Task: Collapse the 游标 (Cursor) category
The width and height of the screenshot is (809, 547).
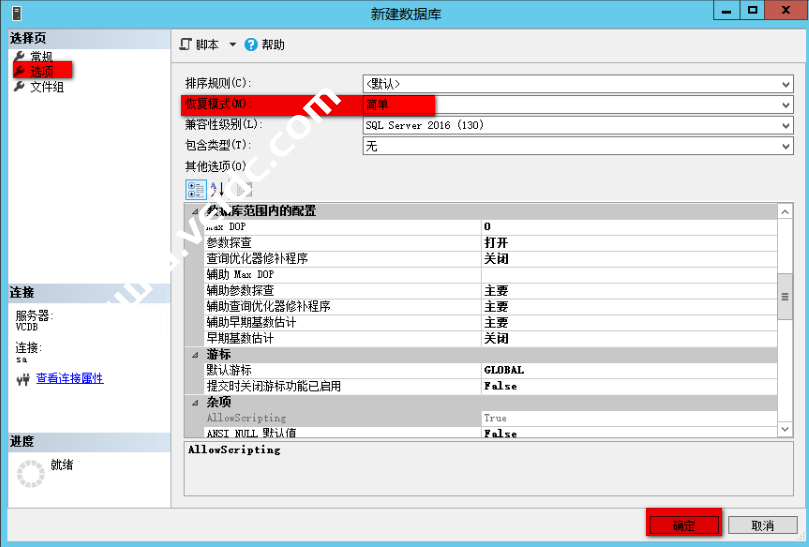Action: 194,355
